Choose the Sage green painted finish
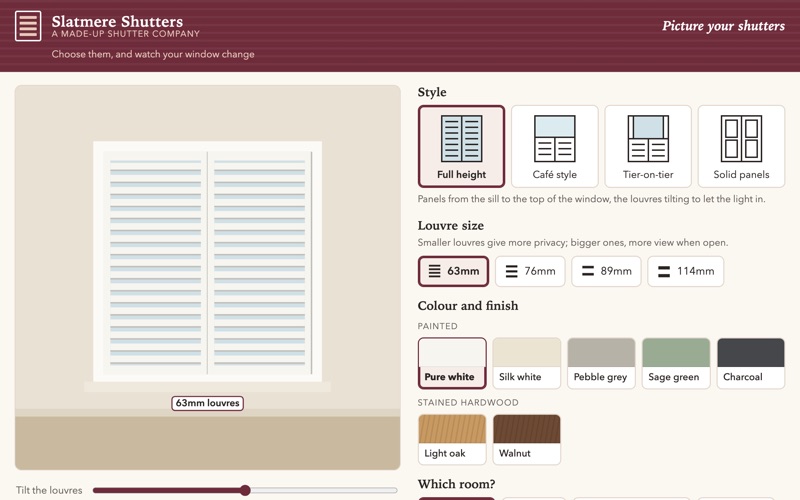Screen dimensions: 800x500 (676, 363)
